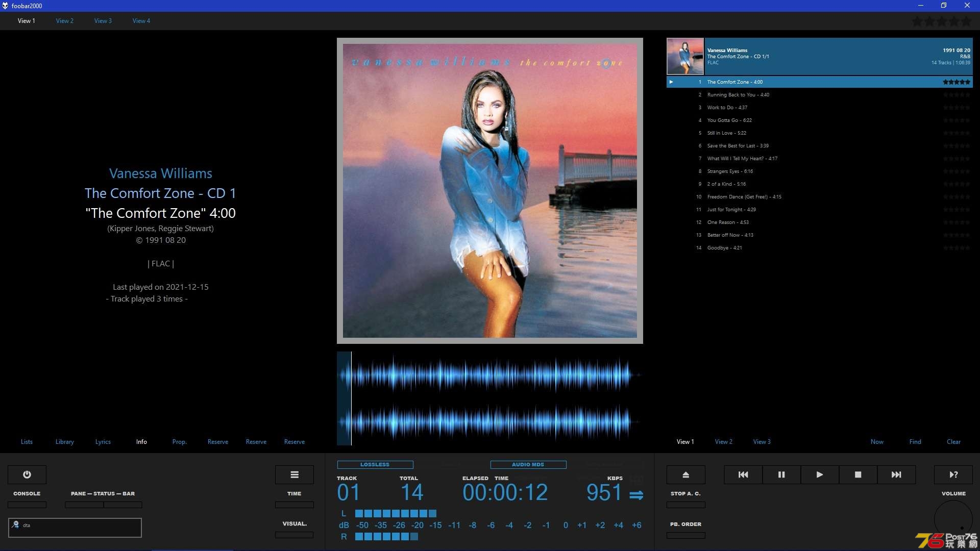Image resolution: width=980 pixels, height=551 pixels.
Task: Click the Clear link under playlist
Action: [953, 442]
